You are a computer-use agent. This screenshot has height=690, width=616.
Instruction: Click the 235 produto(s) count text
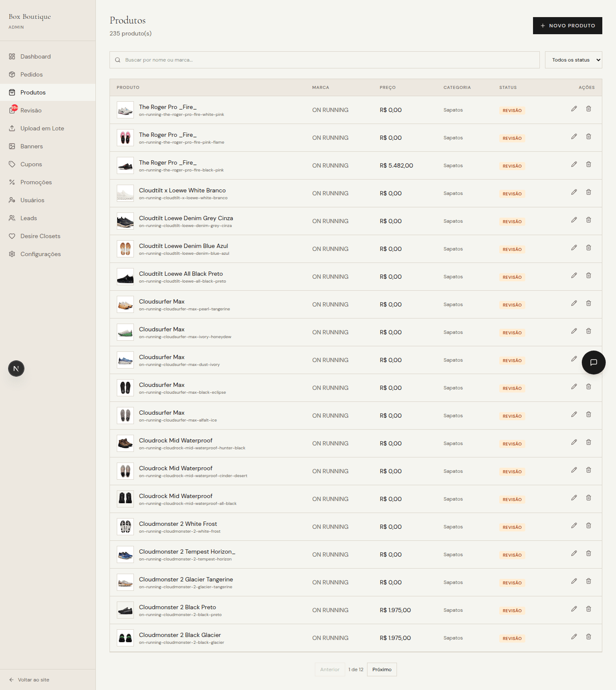[130, 33]
